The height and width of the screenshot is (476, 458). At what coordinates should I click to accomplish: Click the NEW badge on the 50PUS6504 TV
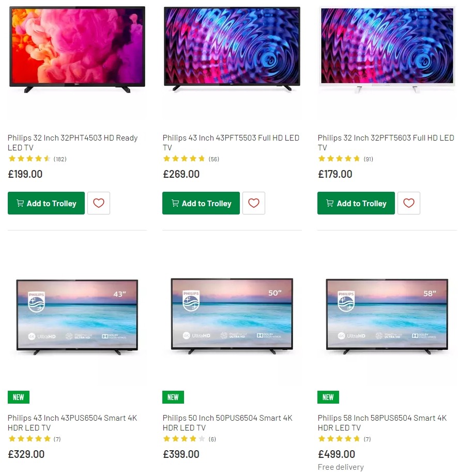coord(173,397)
